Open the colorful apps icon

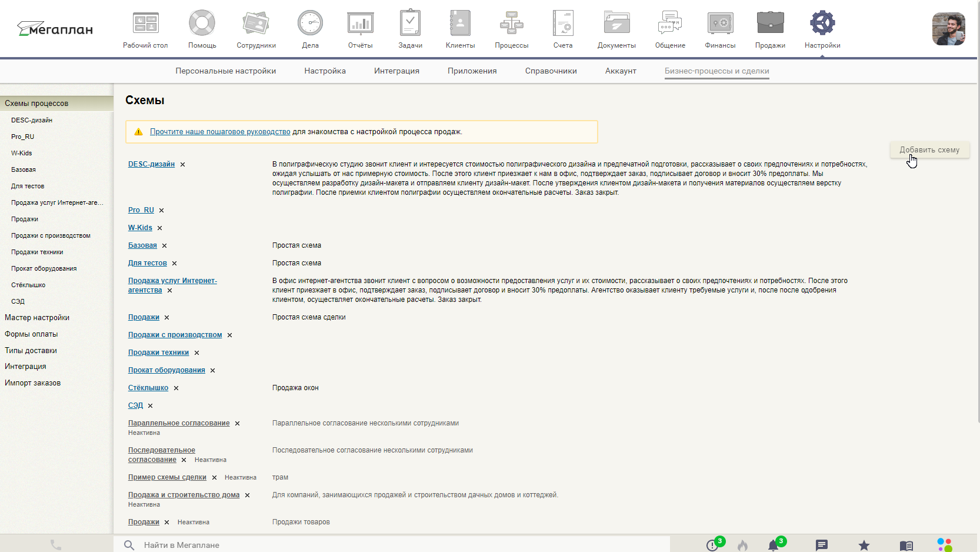(945, 545)
